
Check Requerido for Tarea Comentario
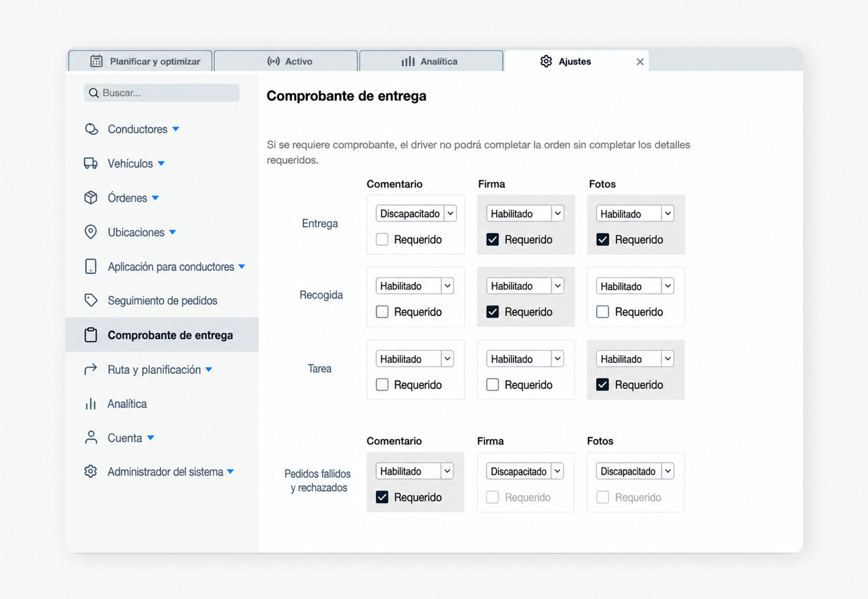[x=382, y=385]
